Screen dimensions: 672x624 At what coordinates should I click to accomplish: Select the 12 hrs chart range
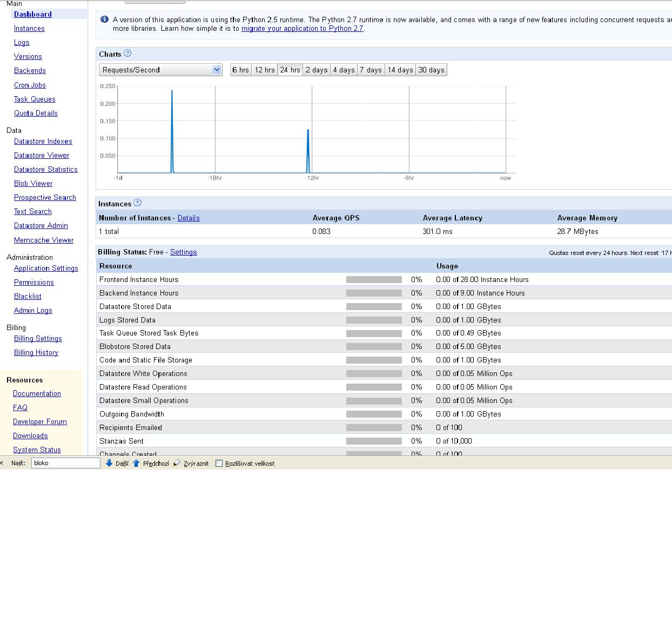pyautogui.click(x=265, y=70)
